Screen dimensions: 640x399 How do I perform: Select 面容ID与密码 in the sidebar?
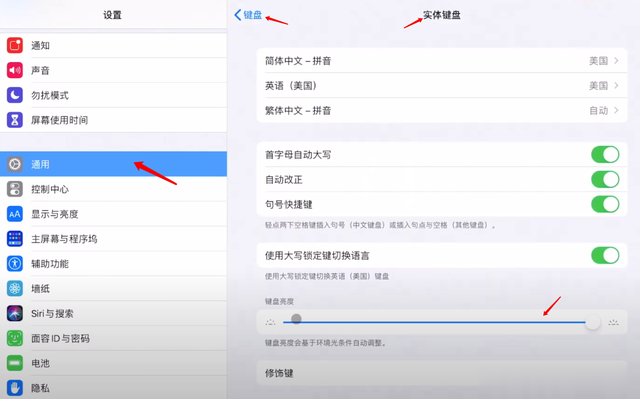coord(113,338)
